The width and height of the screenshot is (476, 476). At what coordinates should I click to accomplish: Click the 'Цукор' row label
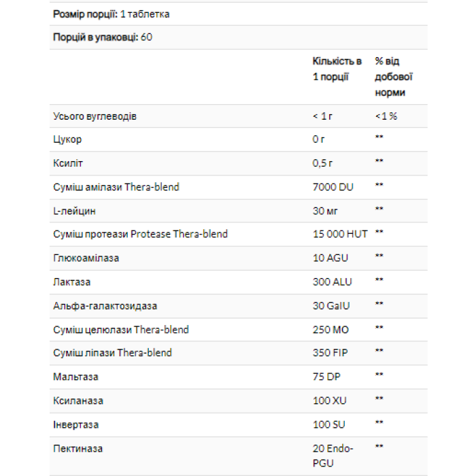[67, 139]
